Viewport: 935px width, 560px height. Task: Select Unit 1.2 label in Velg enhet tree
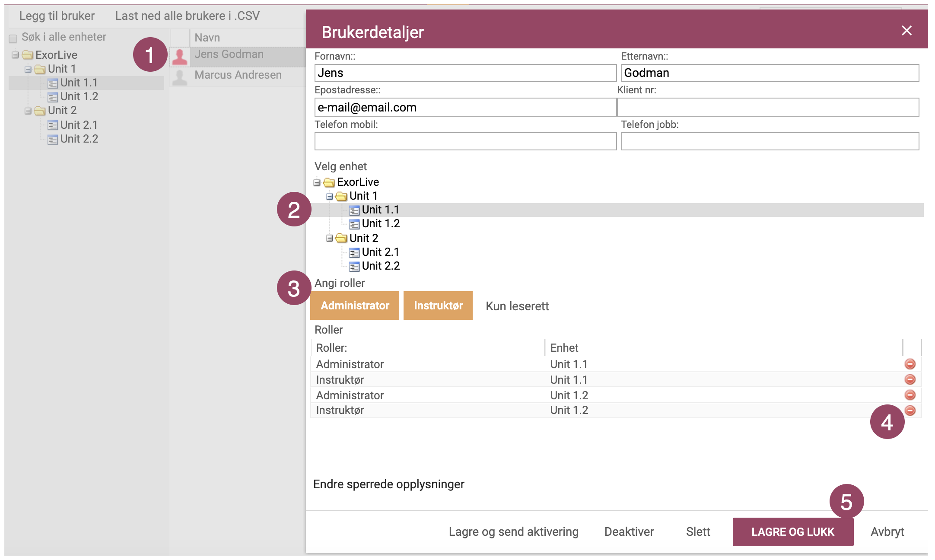coord(381,223)
